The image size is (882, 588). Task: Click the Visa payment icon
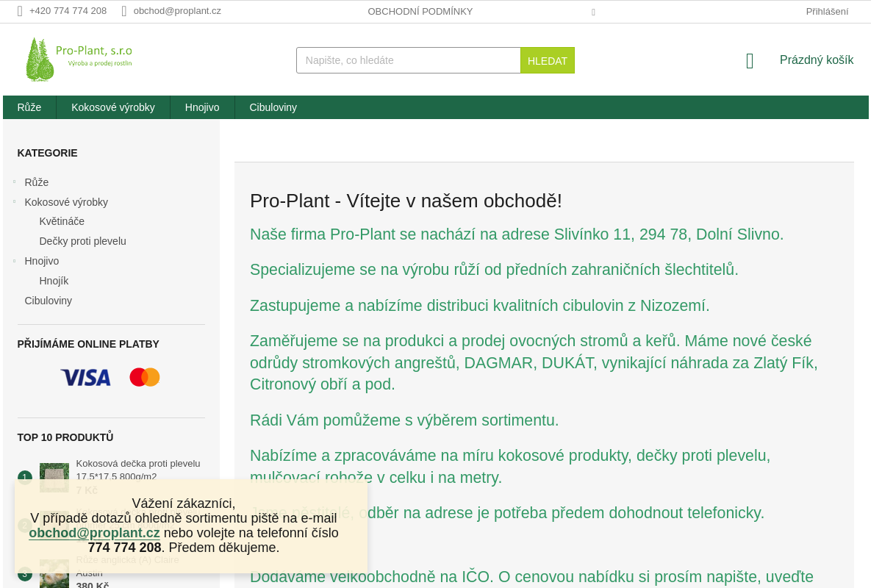point(85,377)
